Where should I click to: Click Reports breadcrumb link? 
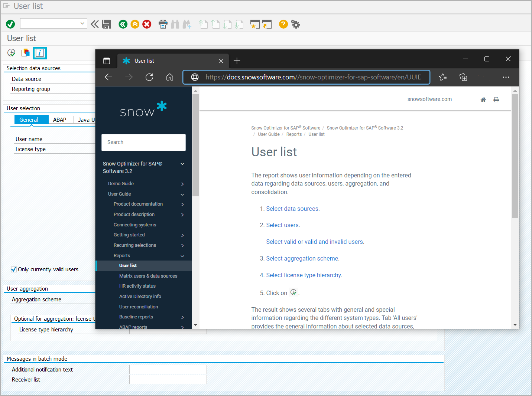294,134
